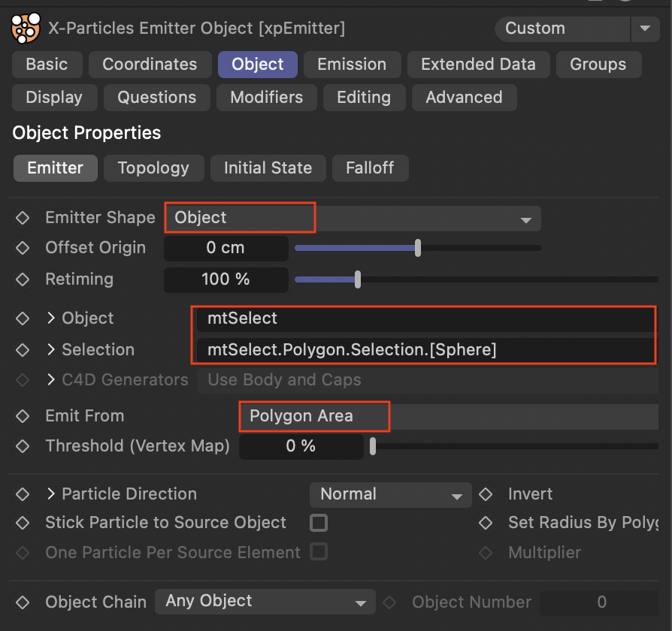Open the Emitter Shape dropdown
This screenshot has width=672, height=631.
click(x=353, y=218)
